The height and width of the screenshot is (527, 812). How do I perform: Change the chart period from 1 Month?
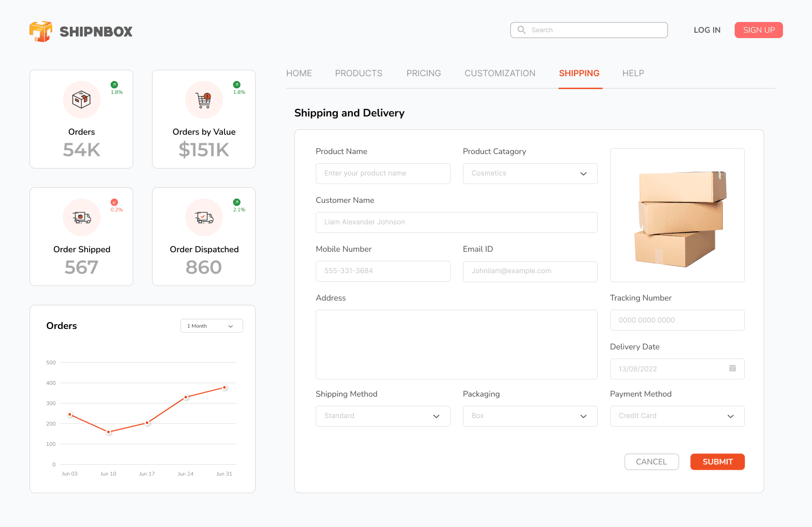click(211, 326)
